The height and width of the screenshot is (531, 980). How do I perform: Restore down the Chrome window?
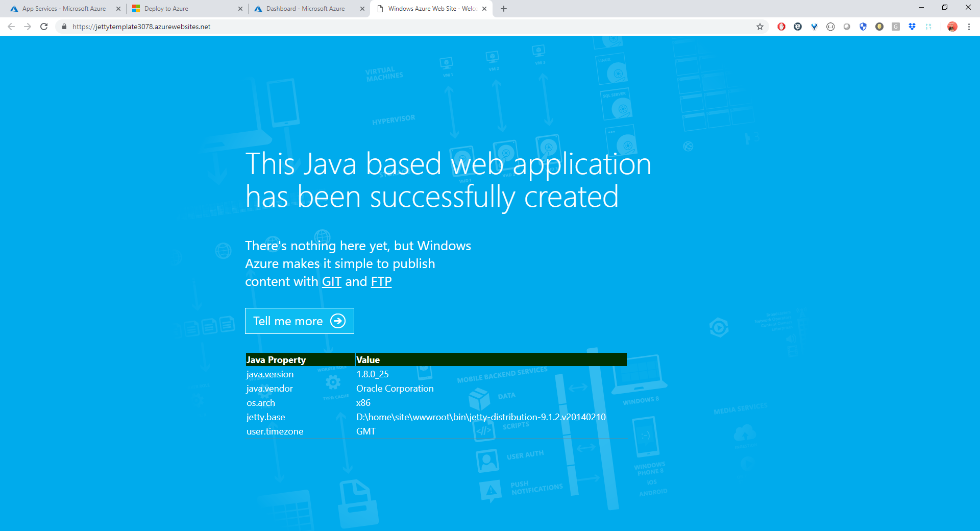point(945,8)
